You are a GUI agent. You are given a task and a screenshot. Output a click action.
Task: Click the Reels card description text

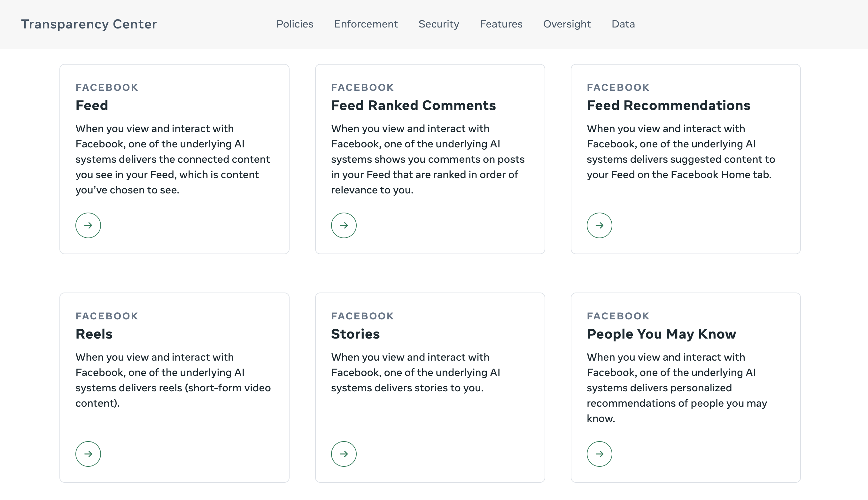coord(173,380)
